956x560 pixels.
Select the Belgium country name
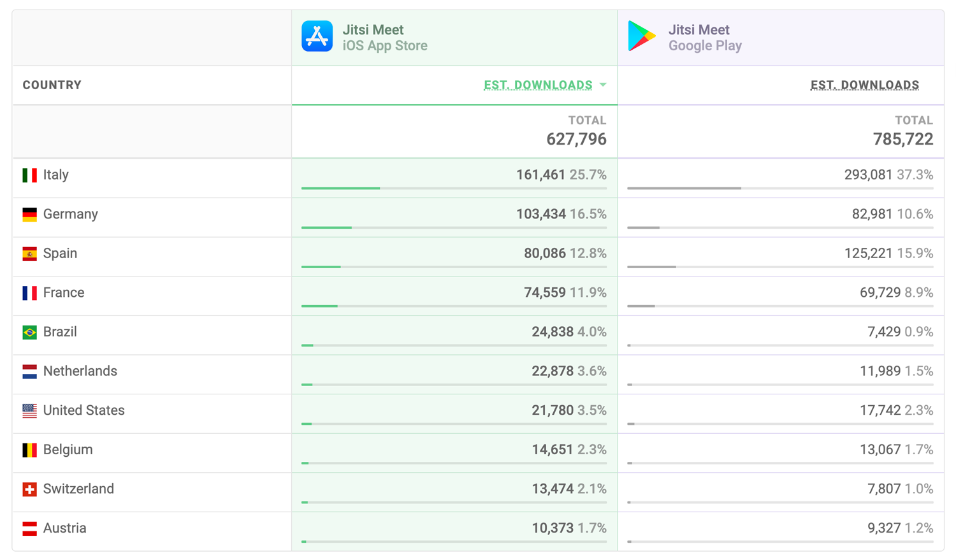click(x=68, y=450)
